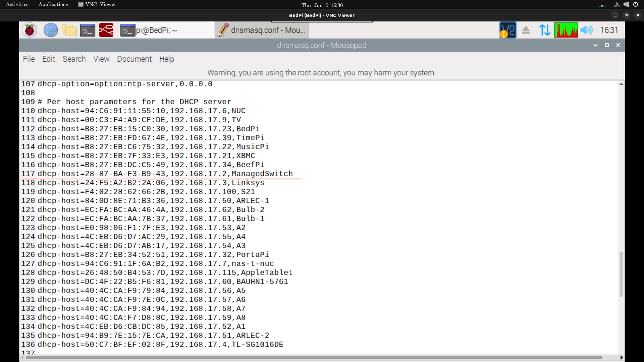Open the View menu
644x362 pixels.
[101, 59]
